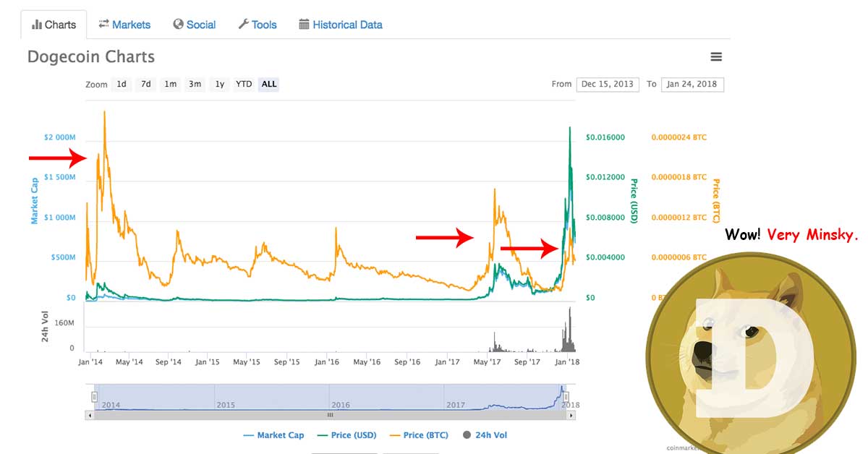Switch to the Markets tab
This screenshot has height=454, width=868.
pyautogui.click(x=124, y=25)
